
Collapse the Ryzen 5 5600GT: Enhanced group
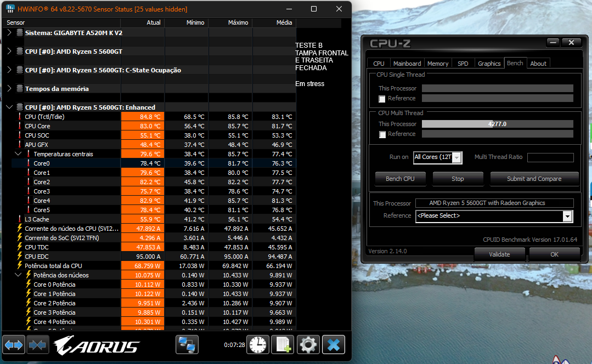(9, 107)
